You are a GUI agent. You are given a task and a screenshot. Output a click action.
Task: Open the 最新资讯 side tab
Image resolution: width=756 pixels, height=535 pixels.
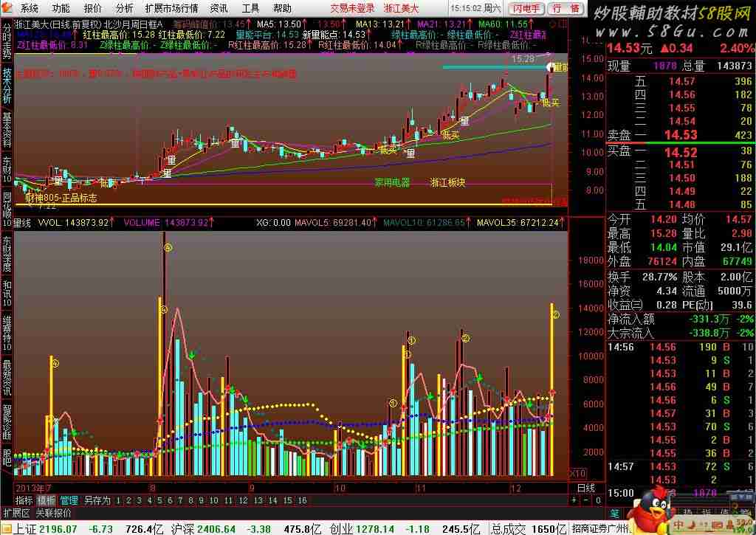7,377
